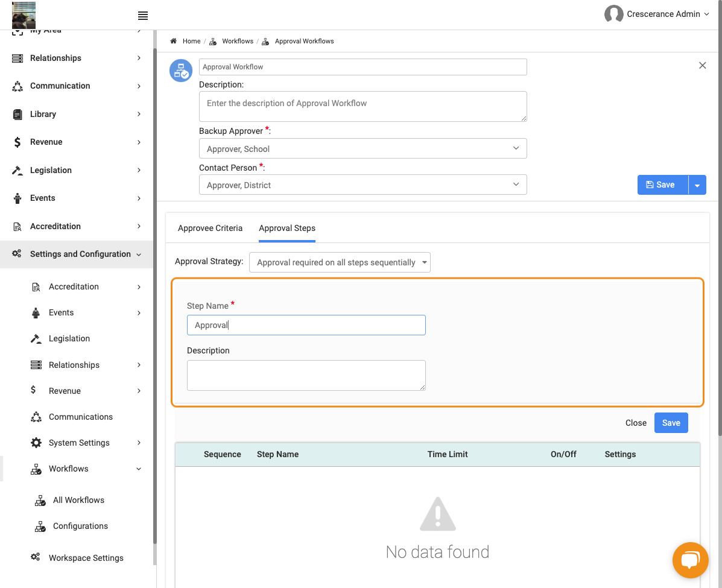Click the Step Name column header
The width and height of the screenshot is (722, 588).
click(277, 455)
